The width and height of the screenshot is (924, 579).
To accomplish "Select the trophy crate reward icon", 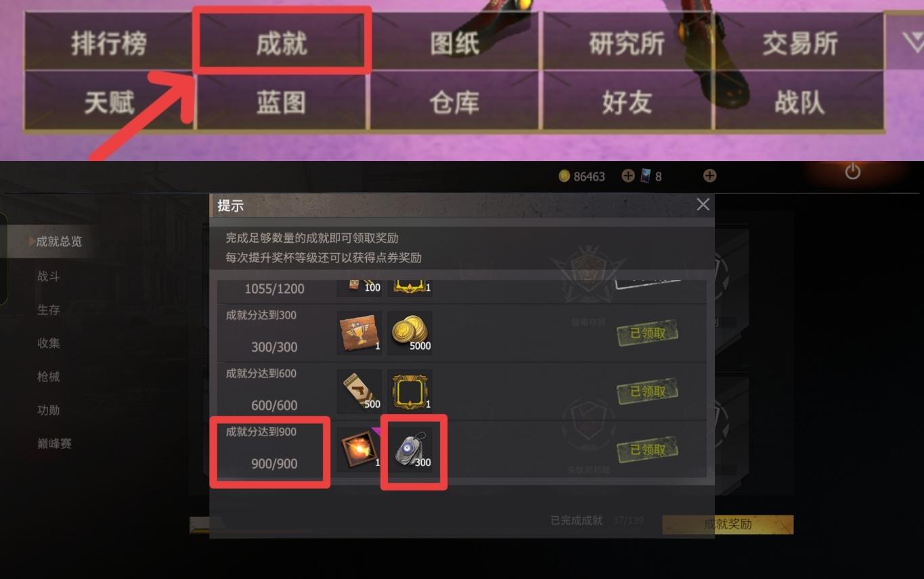I will [359, 333].
